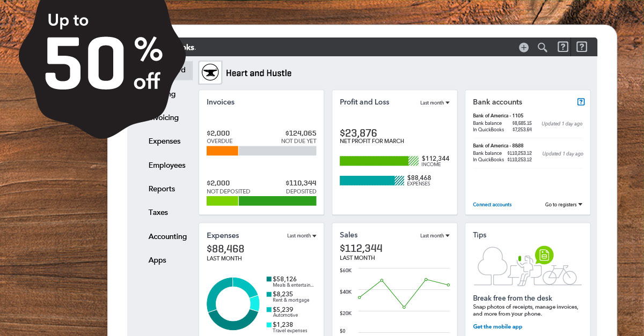Click the $88,468 total on the Expenses card

[x=225, y=249]
